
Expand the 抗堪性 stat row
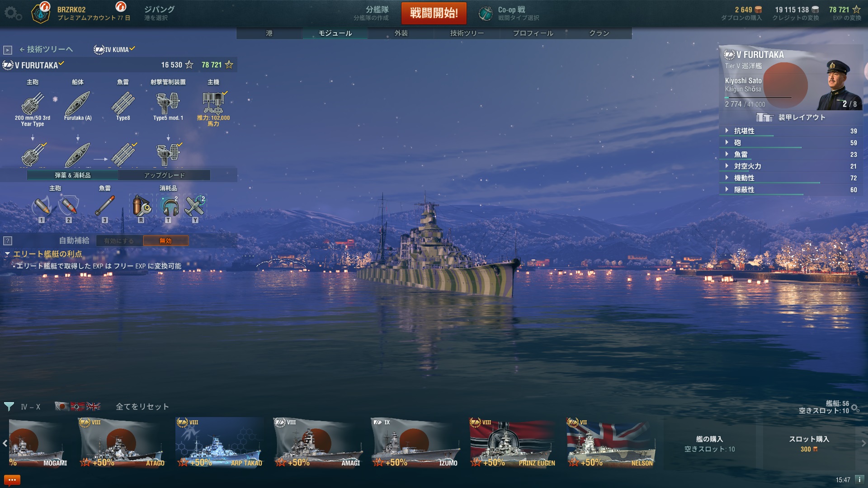click(790, 131)
